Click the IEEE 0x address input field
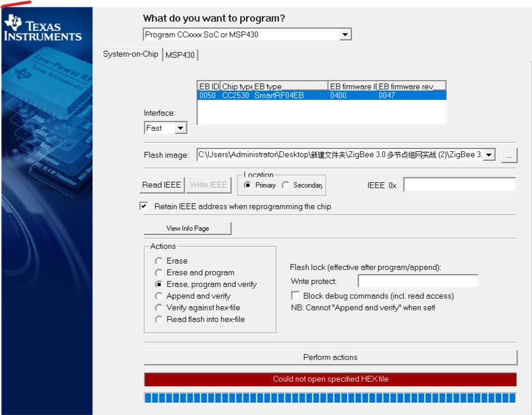Screen dimensions: 532x415 [460, 185]
